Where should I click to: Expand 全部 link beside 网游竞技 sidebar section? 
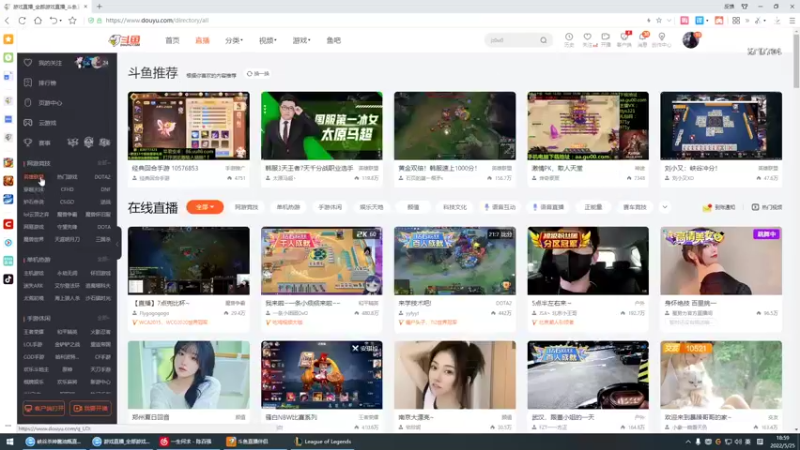(104, 163)
